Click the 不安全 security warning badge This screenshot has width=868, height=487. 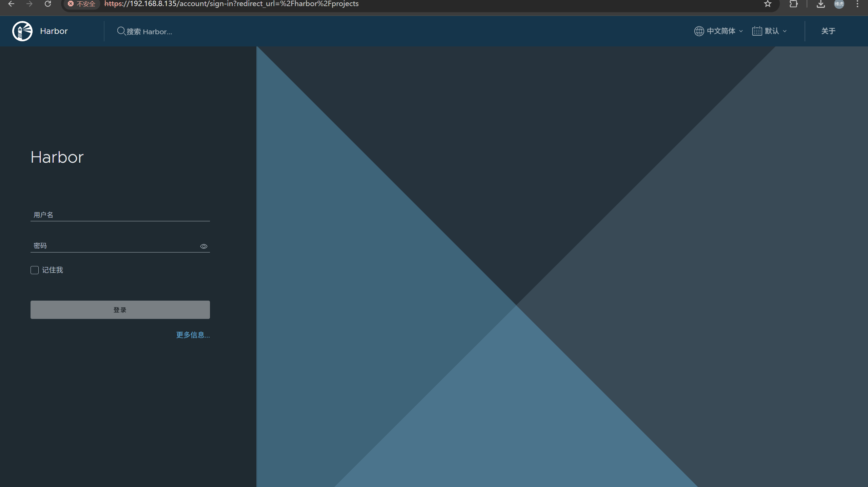click(x=82, y=4)
